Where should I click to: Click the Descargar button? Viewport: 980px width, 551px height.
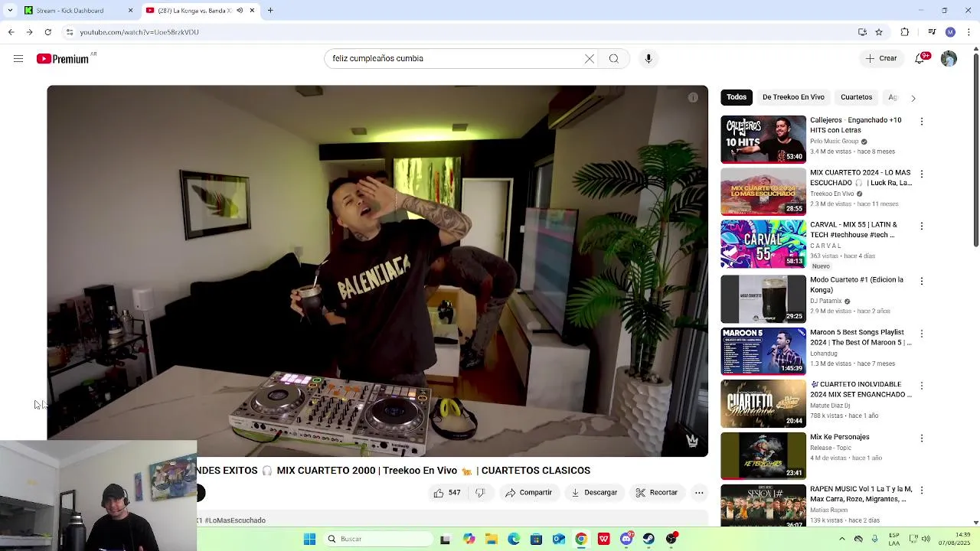594,493
